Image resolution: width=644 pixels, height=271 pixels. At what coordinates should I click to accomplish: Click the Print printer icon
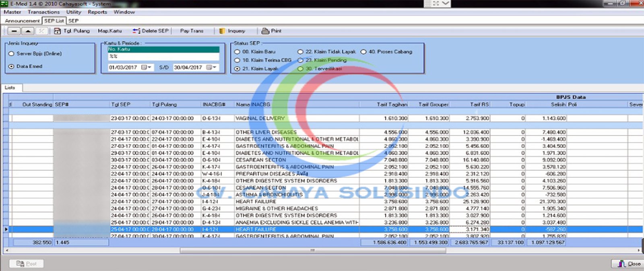[x=265, y=31]
